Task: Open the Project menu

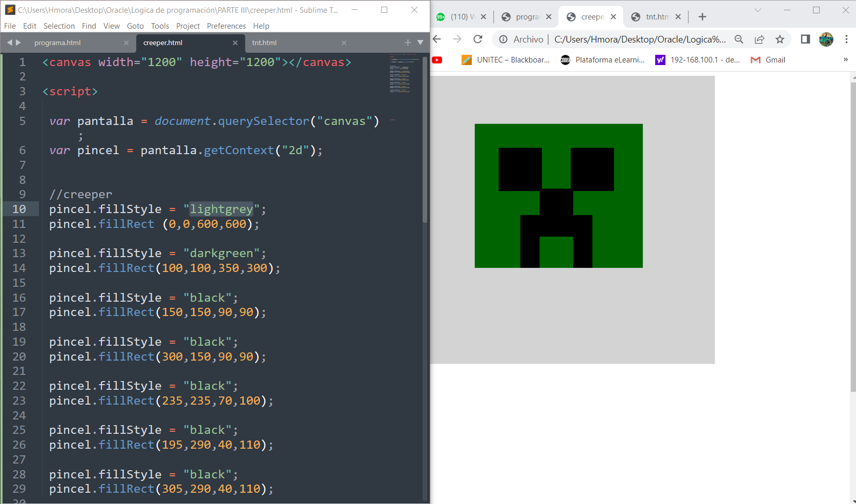Action: tap(188, 26)
